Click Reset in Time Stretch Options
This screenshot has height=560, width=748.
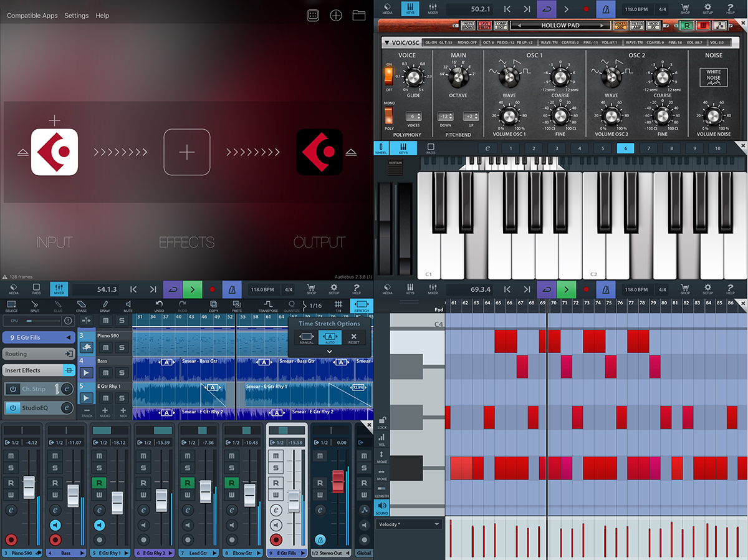point(353,338)
